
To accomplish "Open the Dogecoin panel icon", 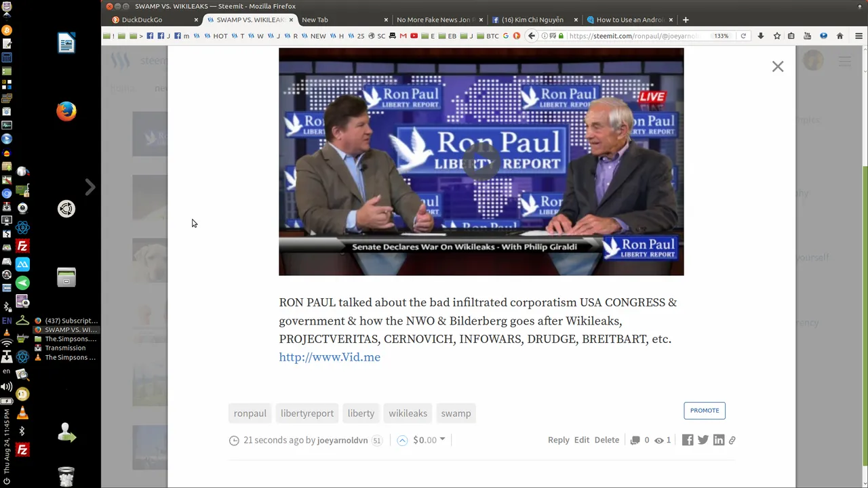I will pos(22,394).
